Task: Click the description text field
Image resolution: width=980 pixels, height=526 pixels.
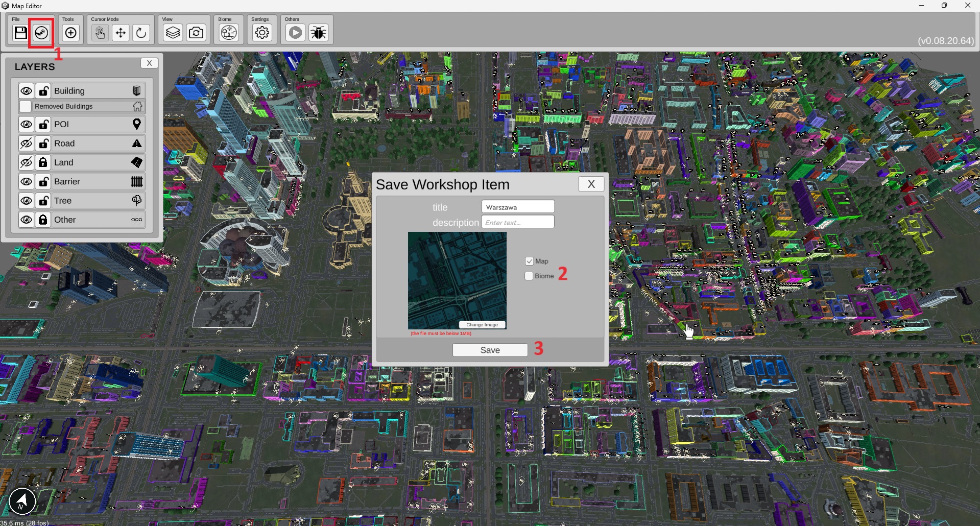Action: click(518, 222)
